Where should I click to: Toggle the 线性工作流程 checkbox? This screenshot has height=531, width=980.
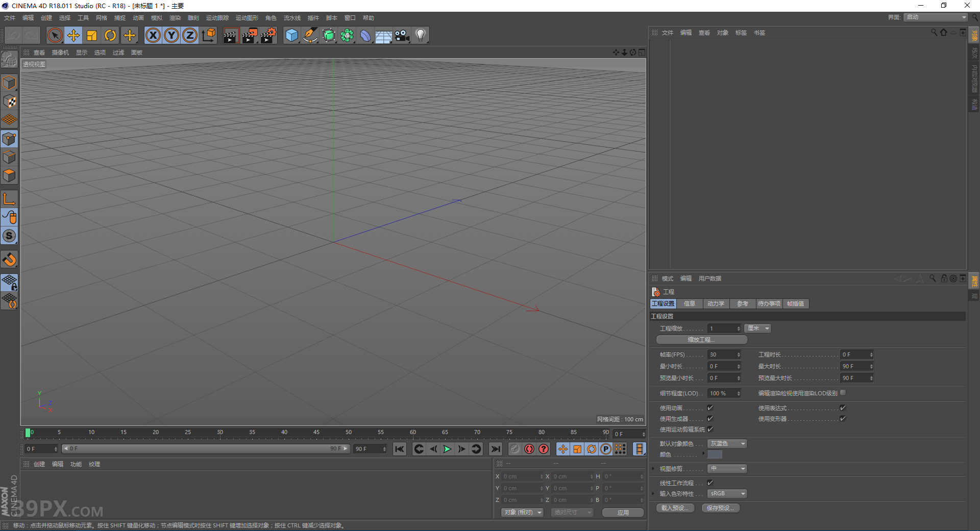[710, 483]
